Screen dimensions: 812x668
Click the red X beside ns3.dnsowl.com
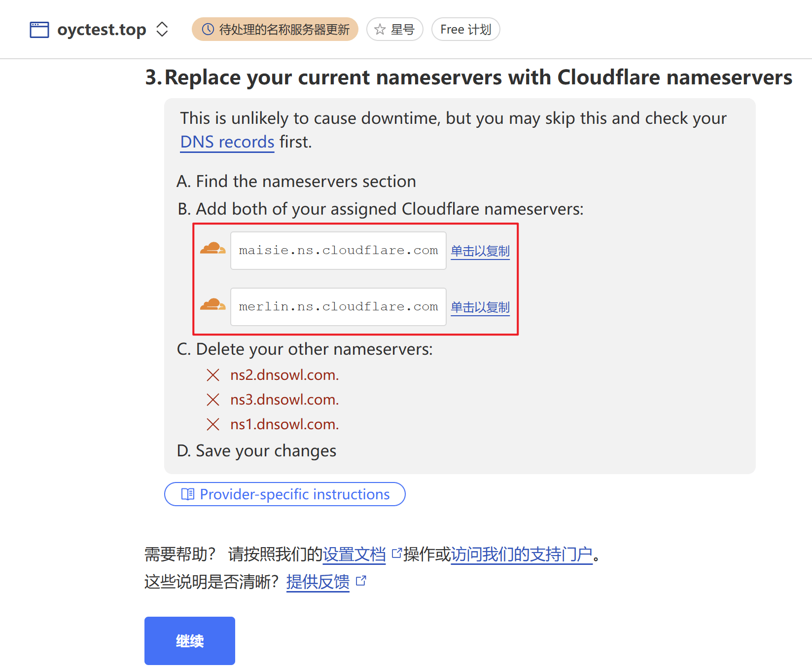213,400
